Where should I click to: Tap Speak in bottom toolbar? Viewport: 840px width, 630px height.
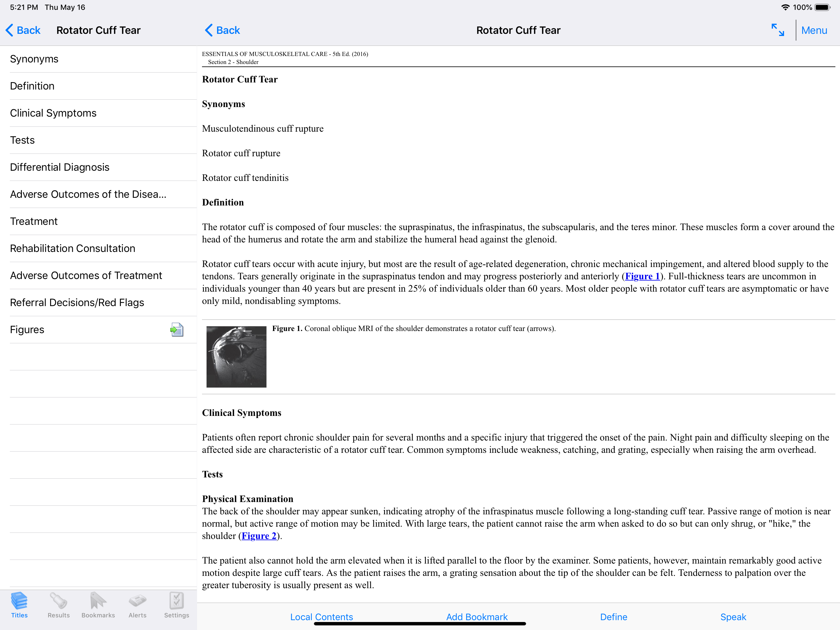pyautogui.click(x=733, y=617)
